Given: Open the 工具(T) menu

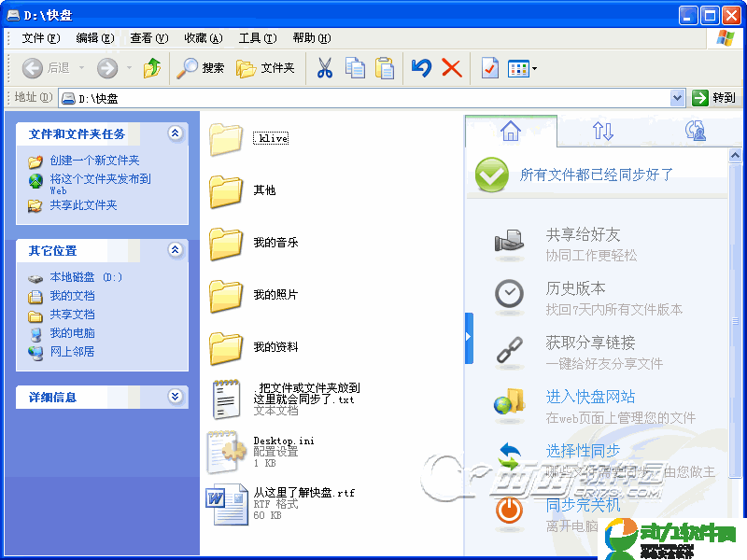Looking at the screenshot, I should click(x=258, y=38).
